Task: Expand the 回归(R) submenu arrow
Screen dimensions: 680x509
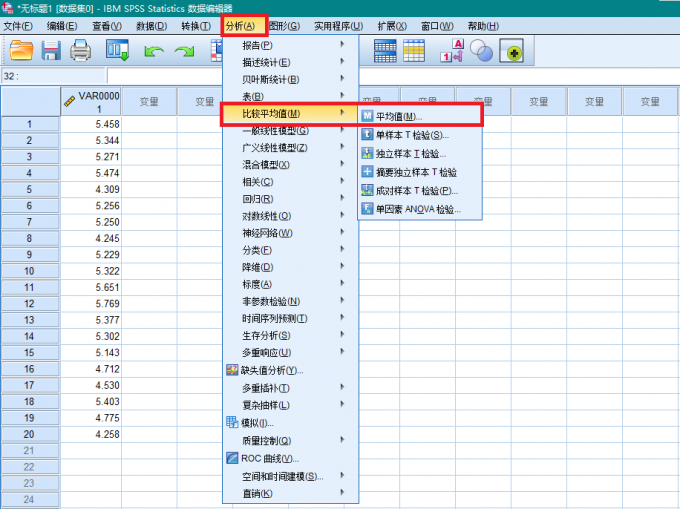Action: (x=342, y=198)
